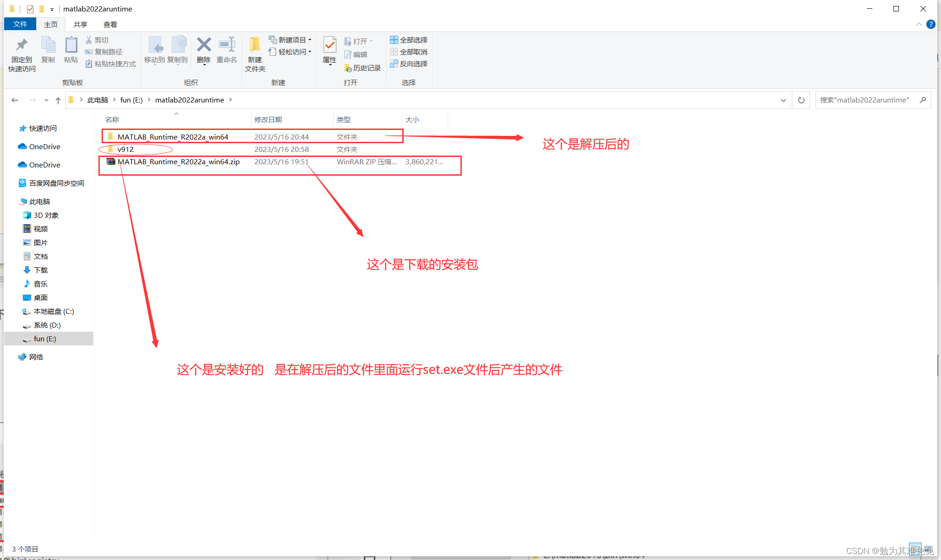
Task: Open 视频 in sidebar
Action: 40,229
